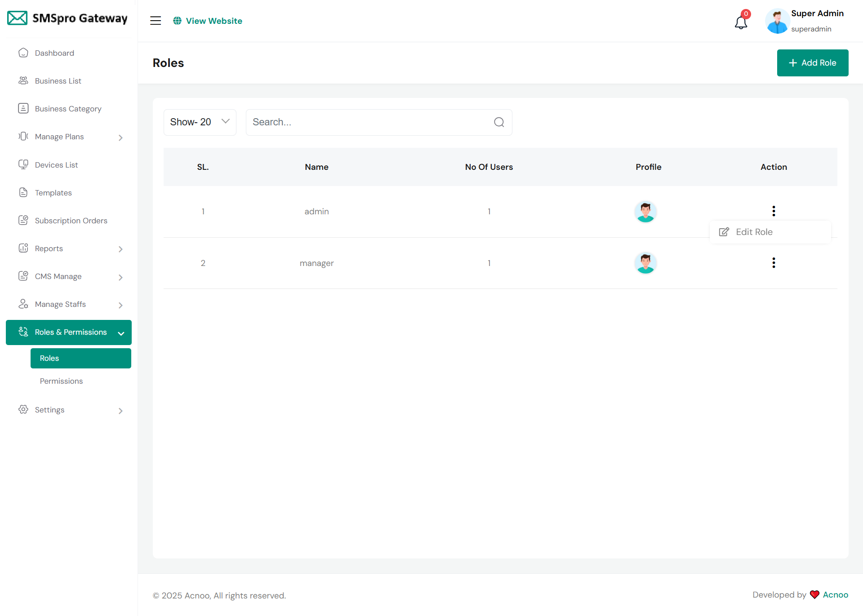
Task: Click the notification bell icon
Action: (x=741, y=22)
